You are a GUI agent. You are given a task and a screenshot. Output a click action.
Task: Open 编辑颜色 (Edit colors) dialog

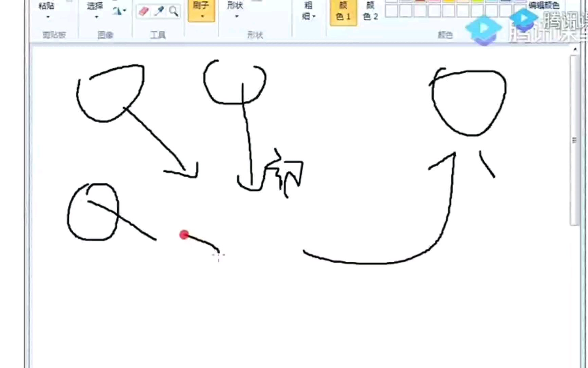[543, 5]
